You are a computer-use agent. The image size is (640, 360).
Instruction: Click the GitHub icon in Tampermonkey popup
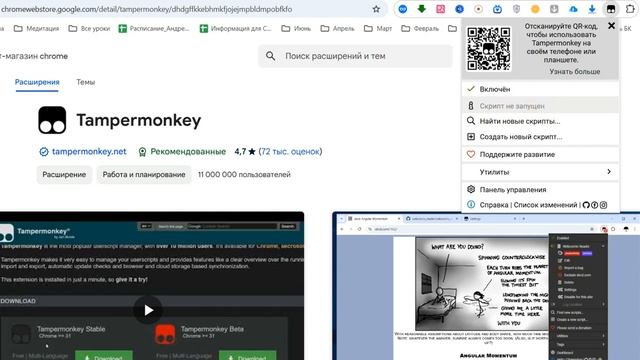coord(586,205)
